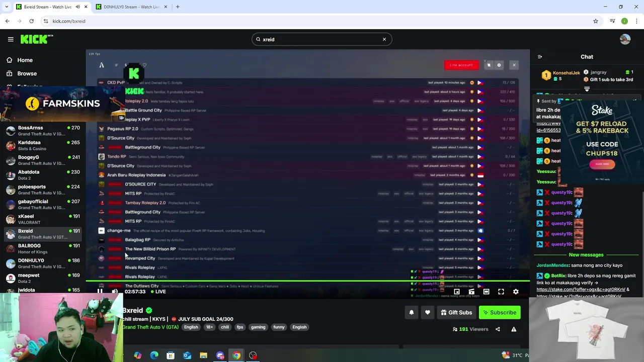Focus the Kick search field
Image resolution: width=644 pixels, height=362 pixels.
tap(321, 39)
